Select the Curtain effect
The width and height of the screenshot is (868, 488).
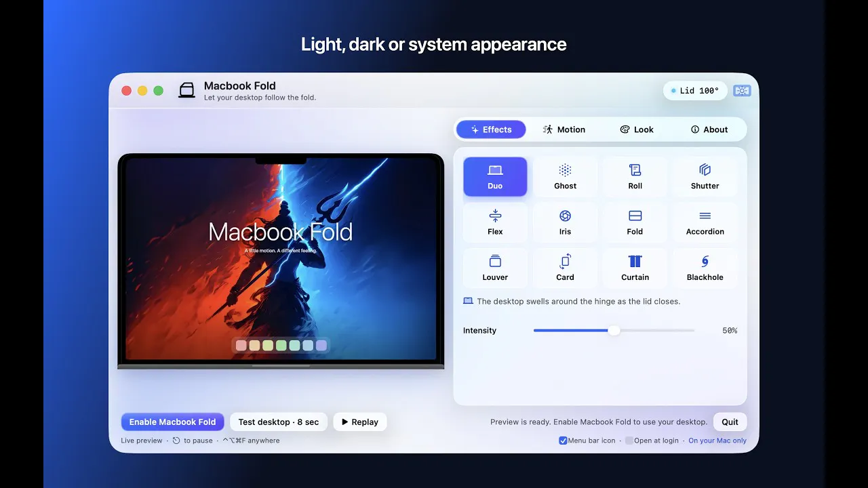(635, 268)
